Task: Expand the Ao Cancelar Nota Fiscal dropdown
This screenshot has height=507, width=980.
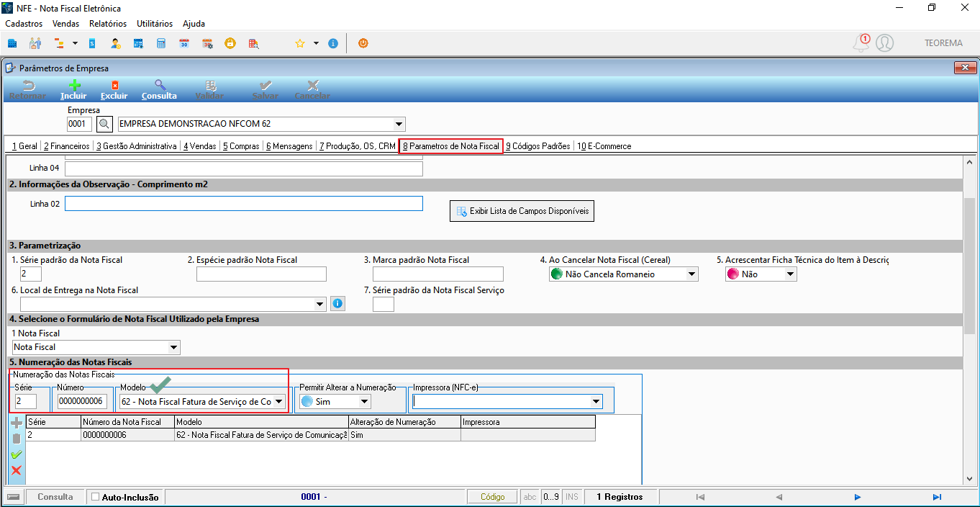Action: (691, 274)
